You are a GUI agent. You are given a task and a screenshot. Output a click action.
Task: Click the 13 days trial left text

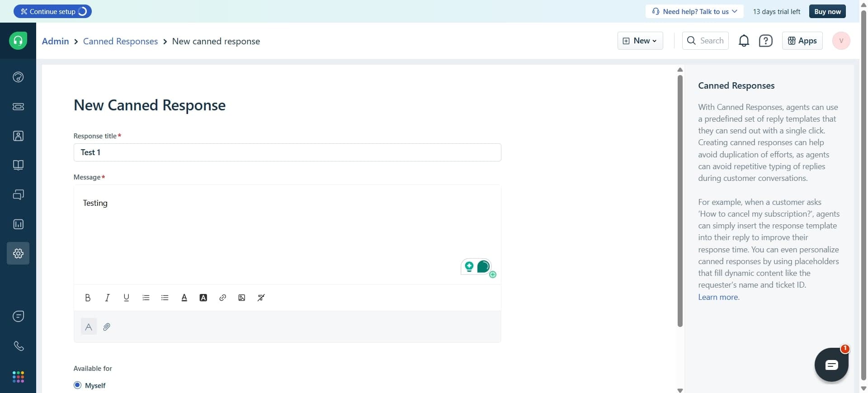[x=776, y=11]
